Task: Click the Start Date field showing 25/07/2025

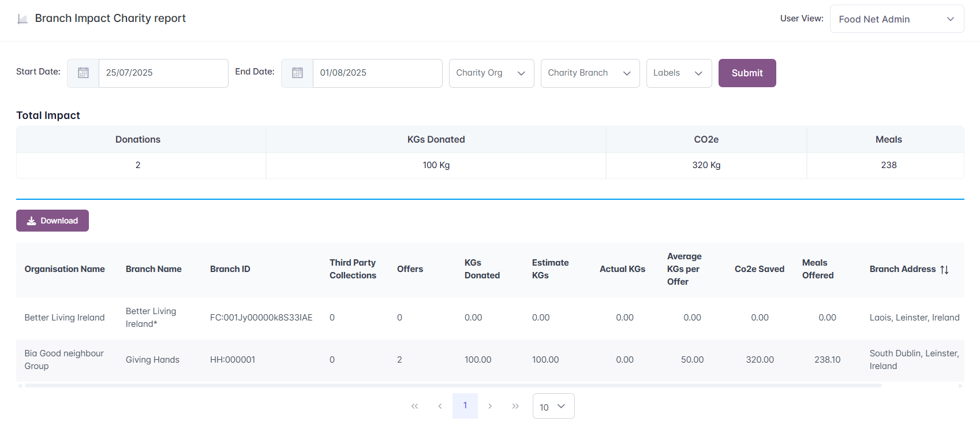Action: (x=163, y=73)
